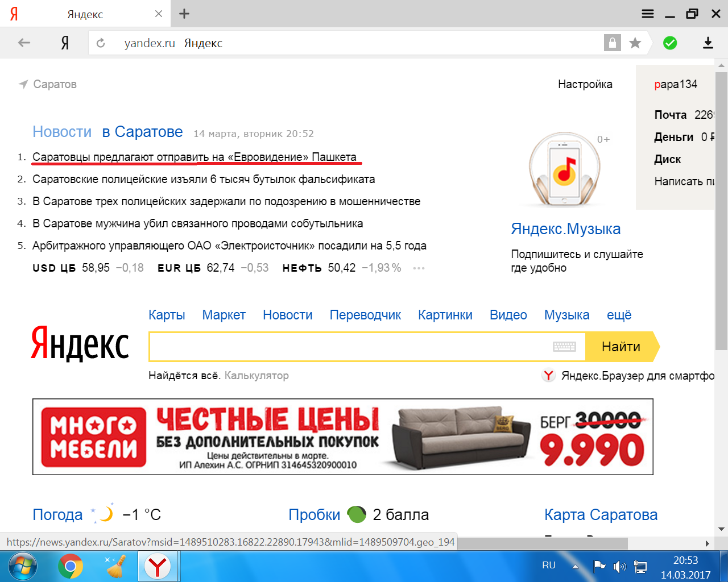728x582 pixels.
Task: Open news about трех полицейских задержали
Action: tap(226, 201)
